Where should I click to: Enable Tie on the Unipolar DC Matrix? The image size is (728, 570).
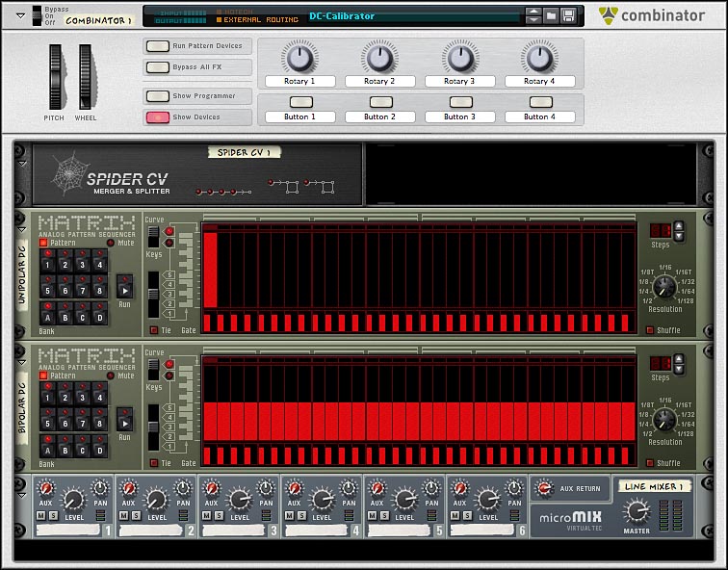[154, 330]
